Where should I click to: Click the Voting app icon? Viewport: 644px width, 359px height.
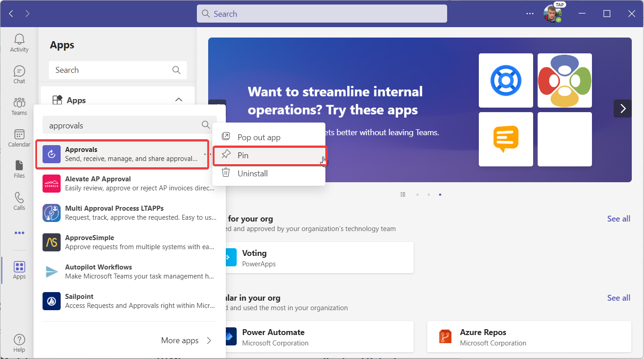pos(230,257)
